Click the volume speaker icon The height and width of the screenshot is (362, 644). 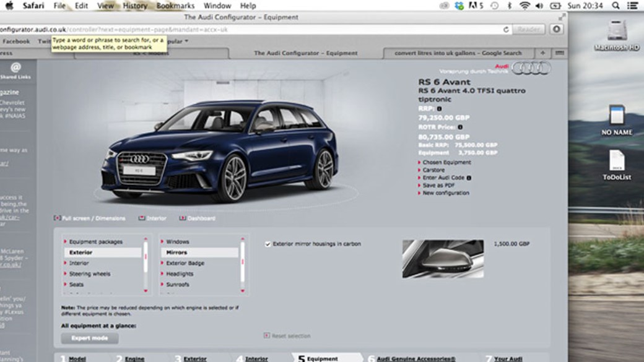[x=539, y=6]
